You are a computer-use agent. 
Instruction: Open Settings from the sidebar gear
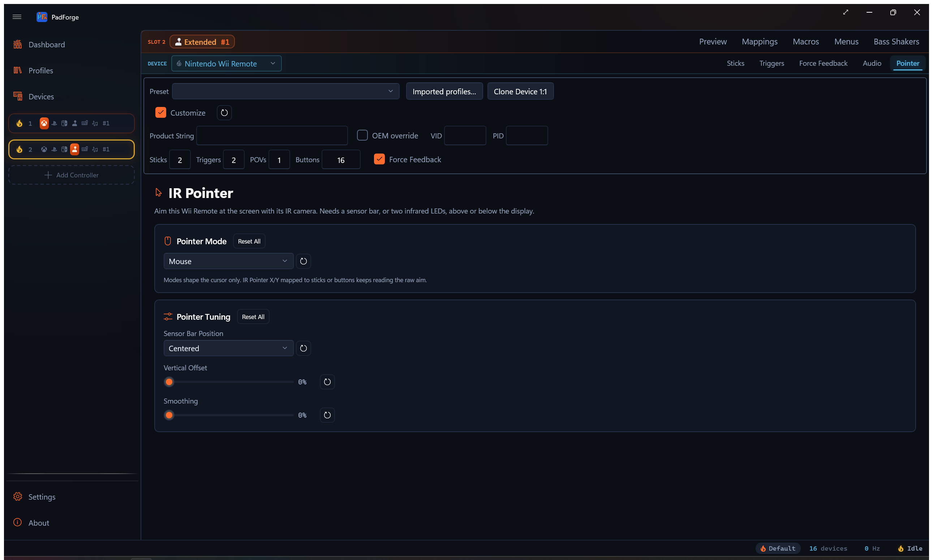[x=17, y=496]
